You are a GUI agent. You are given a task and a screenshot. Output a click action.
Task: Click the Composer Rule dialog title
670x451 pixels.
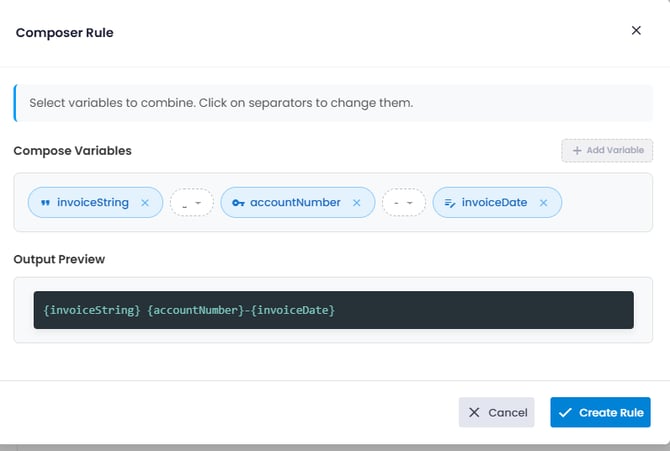(64, 33)
